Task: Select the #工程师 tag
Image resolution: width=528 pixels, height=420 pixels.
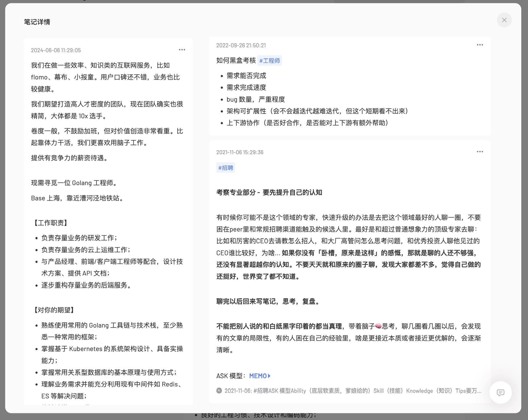Action: coord(269,61)
